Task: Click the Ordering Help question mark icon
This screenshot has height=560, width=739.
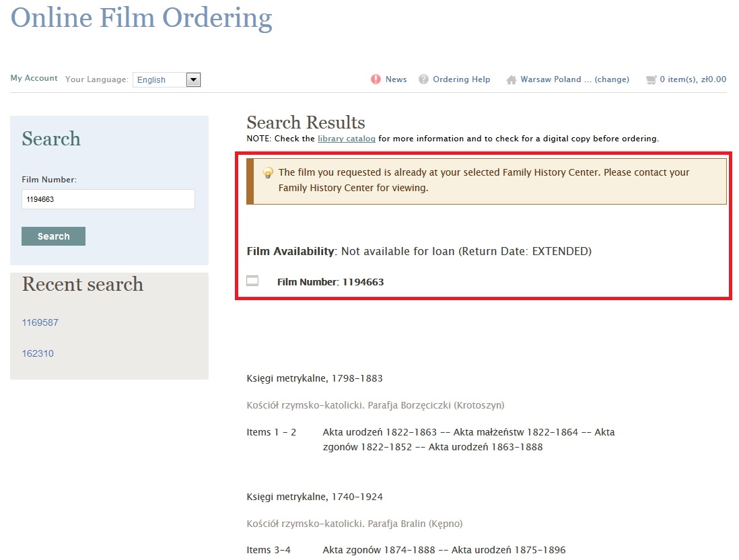Action: click(423, 79)
